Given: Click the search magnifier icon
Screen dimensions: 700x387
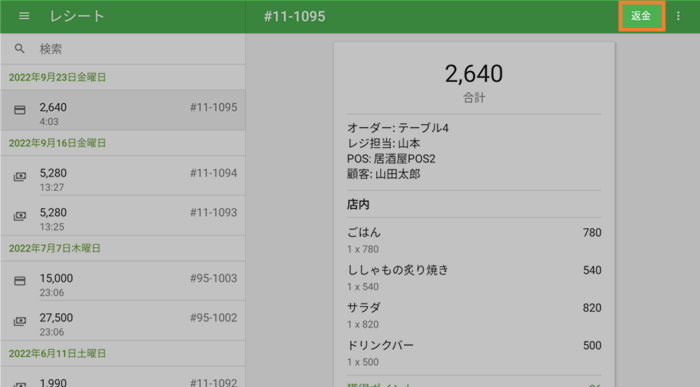Looking at the screenshot, I should [x=19, y=49].
